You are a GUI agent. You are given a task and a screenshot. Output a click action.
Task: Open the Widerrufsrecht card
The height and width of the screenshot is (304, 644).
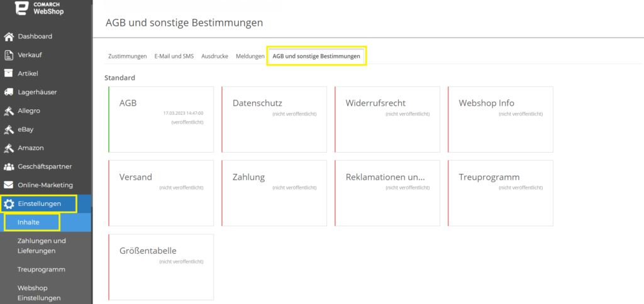pyautogui.click(x=387, y=119)
